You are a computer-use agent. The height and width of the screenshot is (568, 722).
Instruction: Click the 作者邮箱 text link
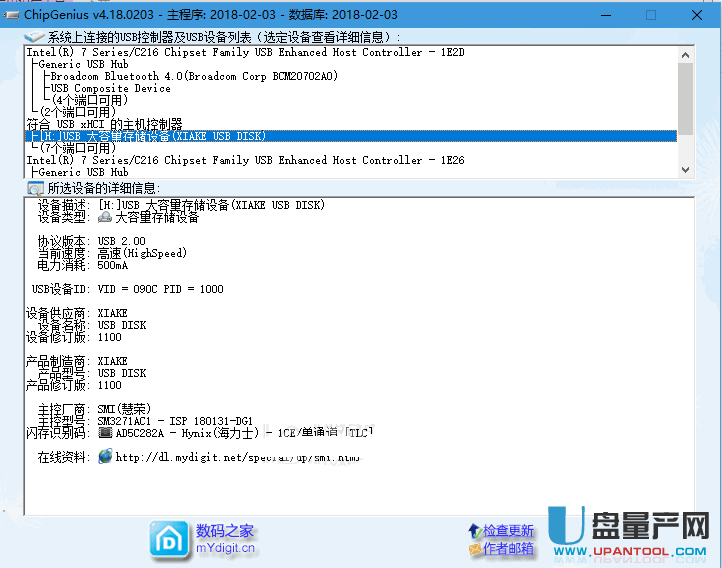tap(509, 549)
